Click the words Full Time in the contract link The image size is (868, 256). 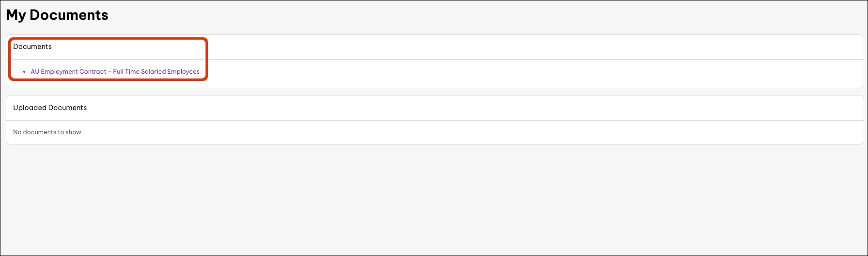pos(126,71)
